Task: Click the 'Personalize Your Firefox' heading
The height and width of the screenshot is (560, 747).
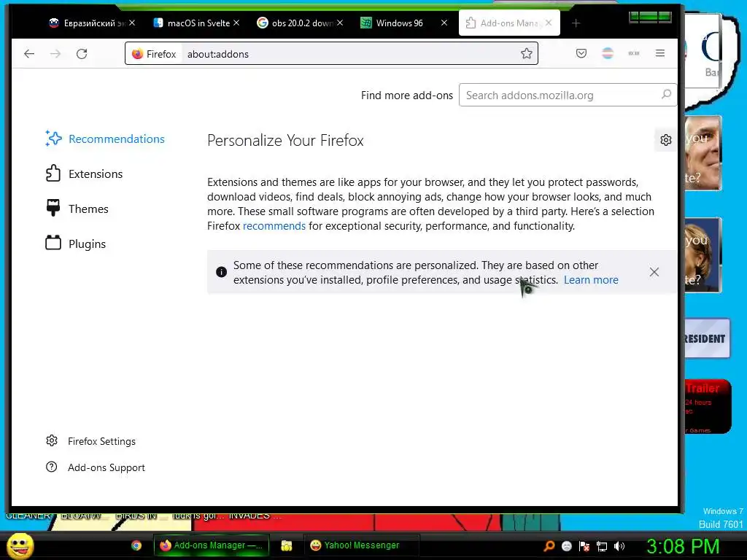Action: tap(285, 141)
